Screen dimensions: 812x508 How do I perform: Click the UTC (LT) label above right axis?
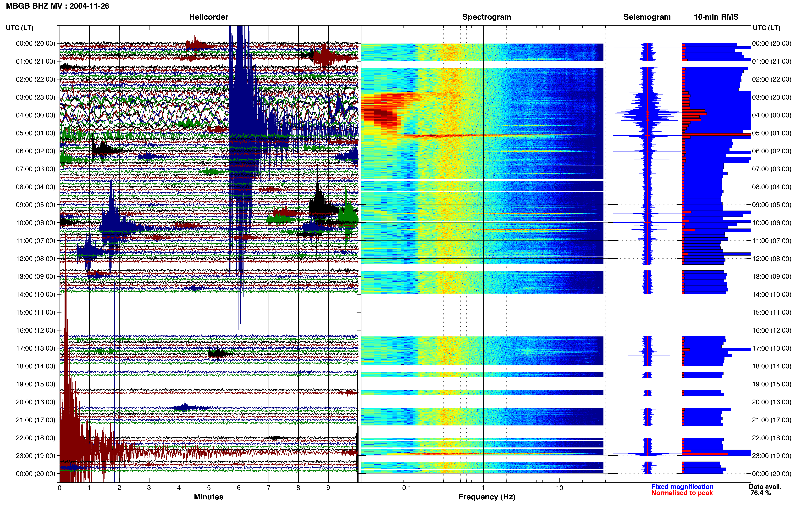click(766, 28)
